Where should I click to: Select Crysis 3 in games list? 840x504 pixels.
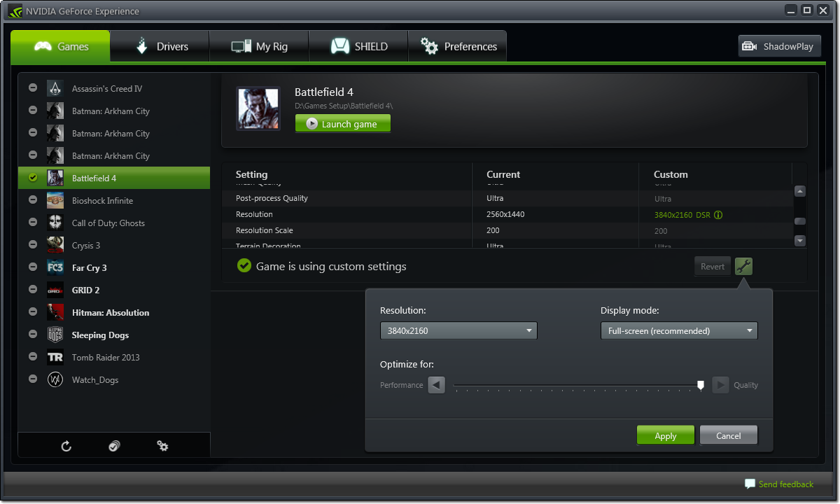pyautogui.click(x=114, y=245)
